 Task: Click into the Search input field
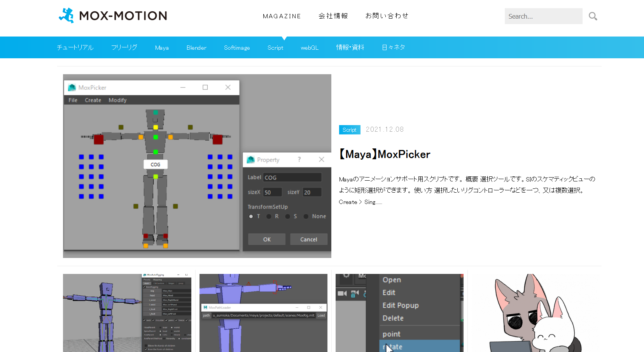(x=543, y=16)
